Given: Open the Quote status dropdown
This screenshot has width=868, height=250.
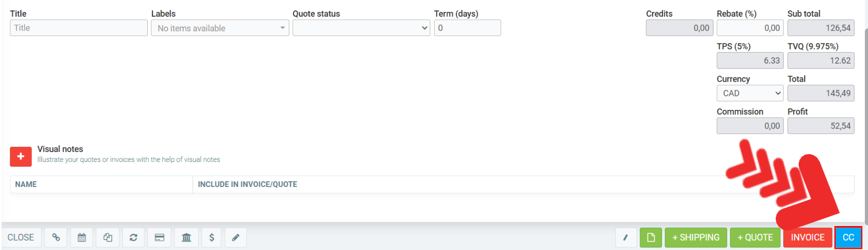Looking at the screenshot, I should [361, 28].
